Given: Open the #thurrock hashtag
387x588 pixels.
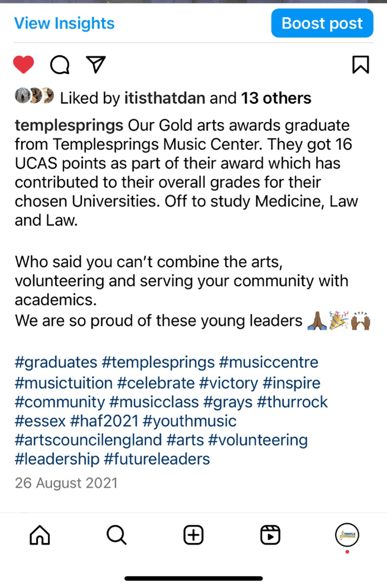Looking at the screenshot, I should [x=292, y=402].
